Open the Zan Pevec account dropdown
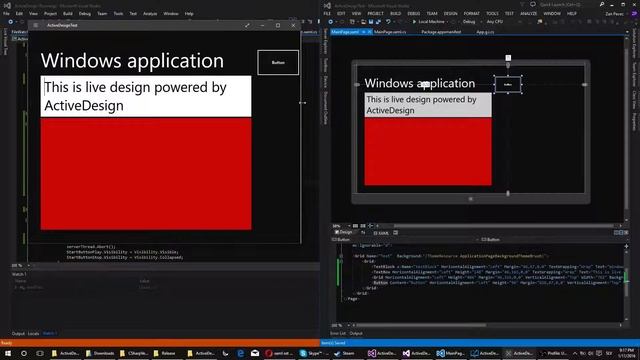The image size is (640, 360). coord(615,13)
